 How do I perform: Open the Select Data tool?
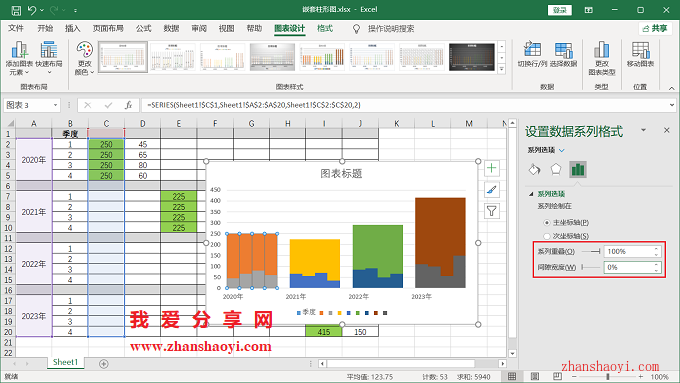coord(563,50)
